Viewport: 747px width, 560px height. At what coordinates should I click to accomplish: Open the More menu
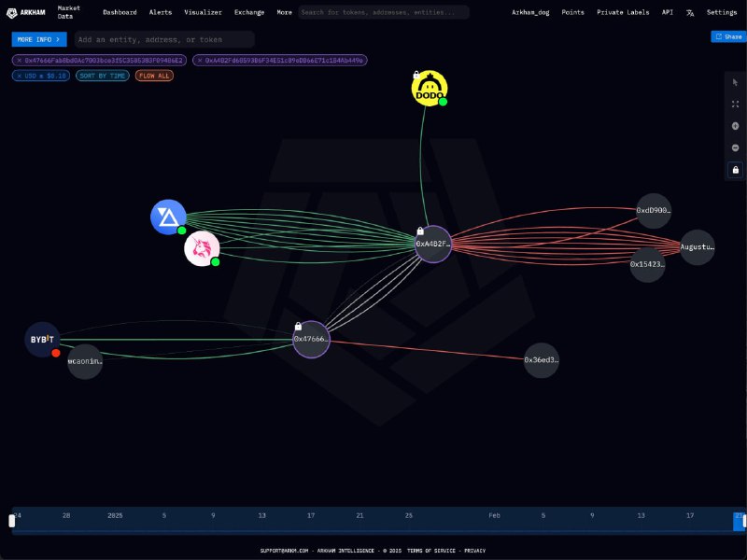point(285,12)
